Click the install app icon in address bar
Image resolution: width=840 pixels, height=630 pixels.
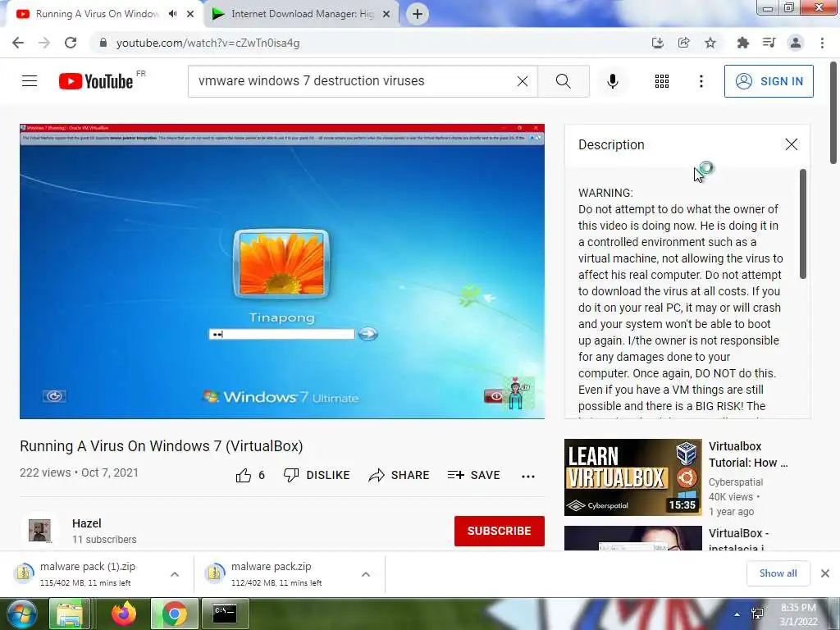tap(657, 43)
